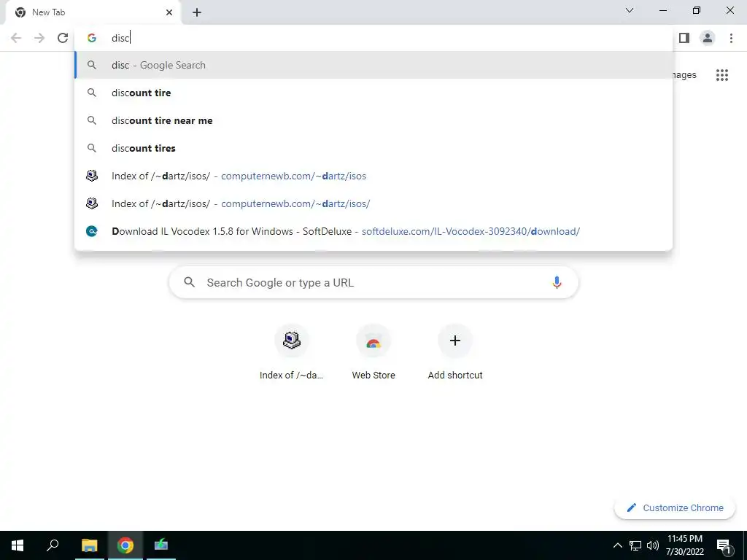Click the Chrome taskbar icon

125,545
